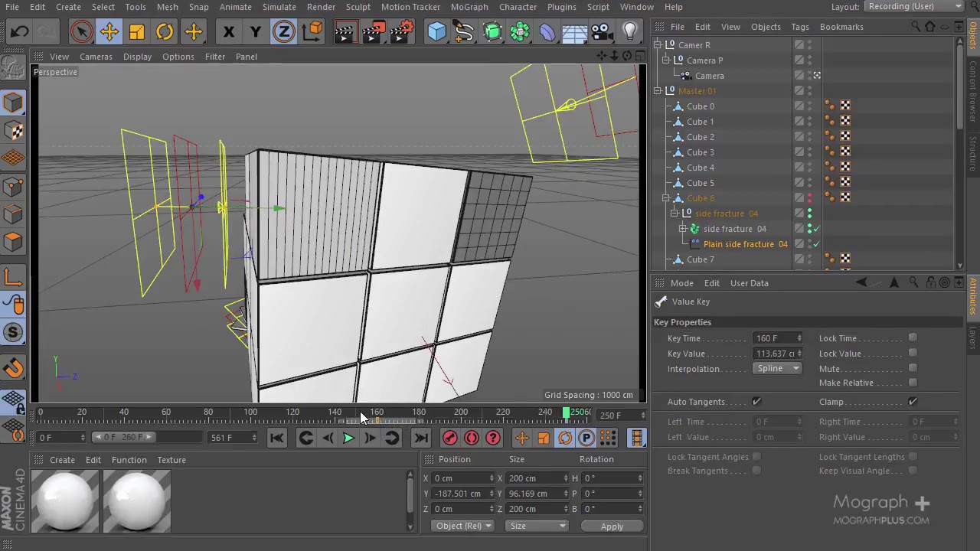Image resolution: width=980 pixels, height=551 pixels.
Task: Toggle the X axis lock
Action: [x=228, y=32]
